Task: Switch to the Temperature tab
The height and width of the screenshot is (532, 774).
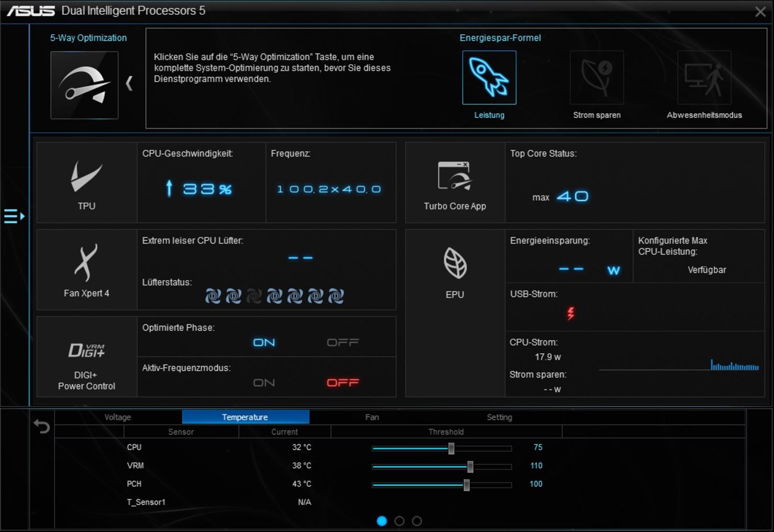Action: coord(245,417)
